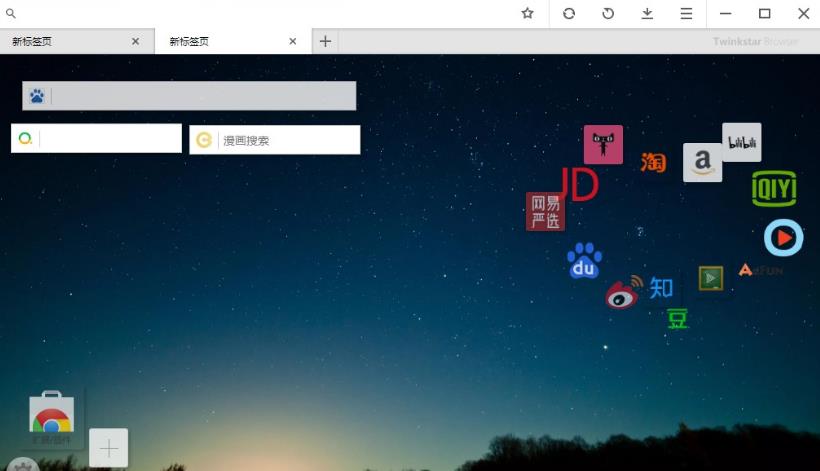This screenshot has height=471, width=820.
Task: Bookmark page with the star icon
Action: [x=527, y=14]
